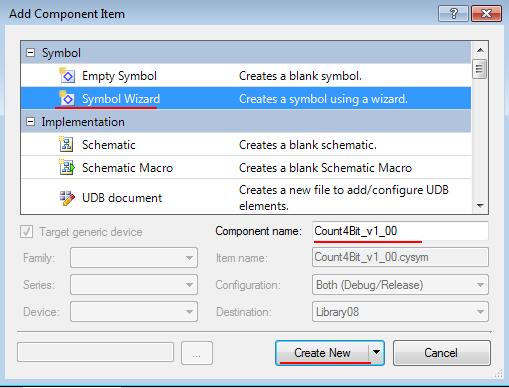Image resolution: width=509 pixels, height=388 pixels.
Task: Click the browse ellipsis button
Action: coord(197,353)
